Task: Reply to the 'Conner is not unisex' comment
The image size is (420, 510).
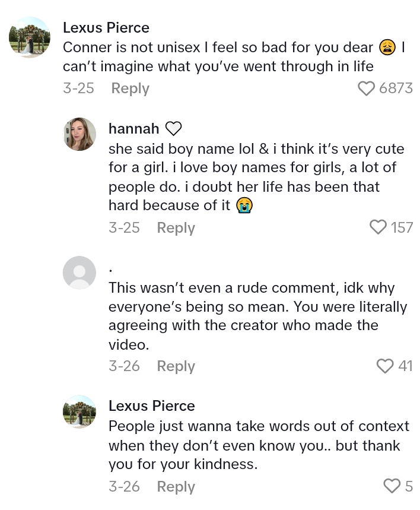Action: tap(130, 88)
